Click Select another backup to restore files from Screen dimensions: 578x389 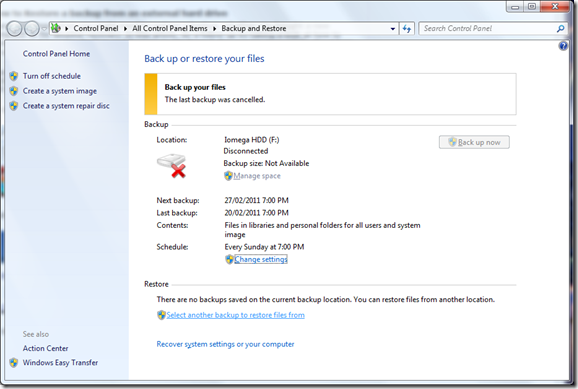pyautogui.click(x=236, y=315)
